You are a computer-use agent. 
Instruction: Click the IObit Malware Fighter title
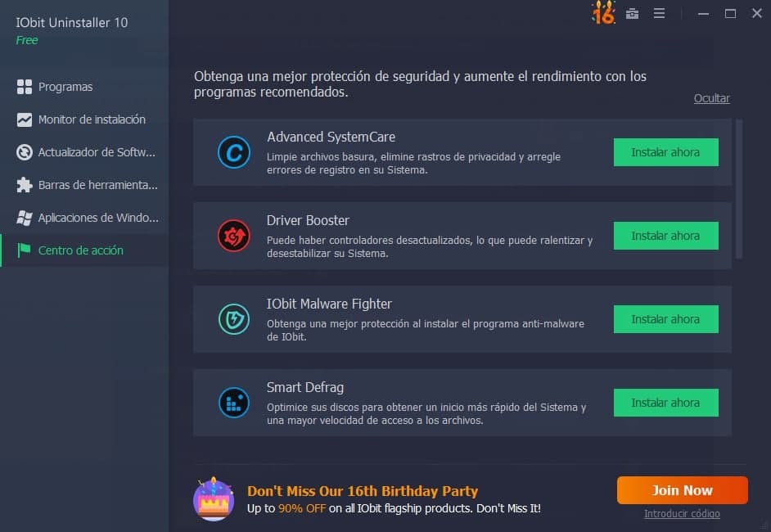329,304
